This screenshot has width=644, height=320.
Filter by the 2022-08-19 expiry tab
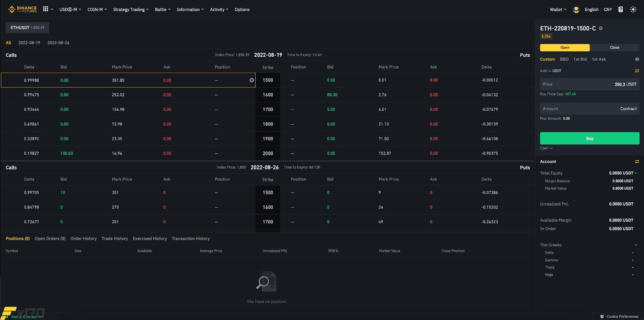29,43
